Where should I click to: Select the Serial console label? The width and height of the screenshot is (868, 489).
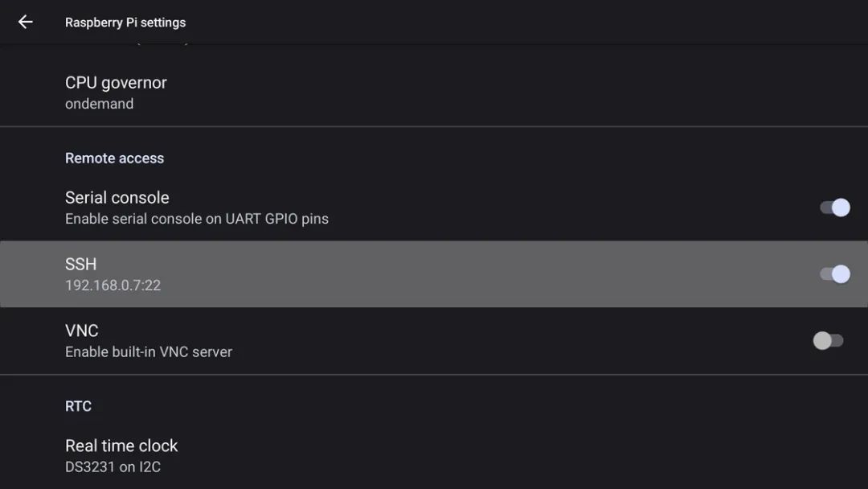pos(117,198)
